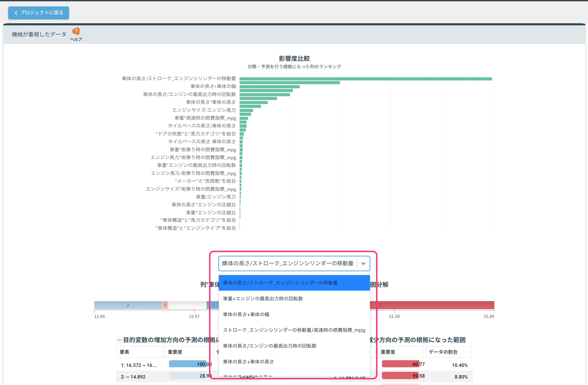
Task: Click the row 2: ~ 14.892
Action: point(133,377)
